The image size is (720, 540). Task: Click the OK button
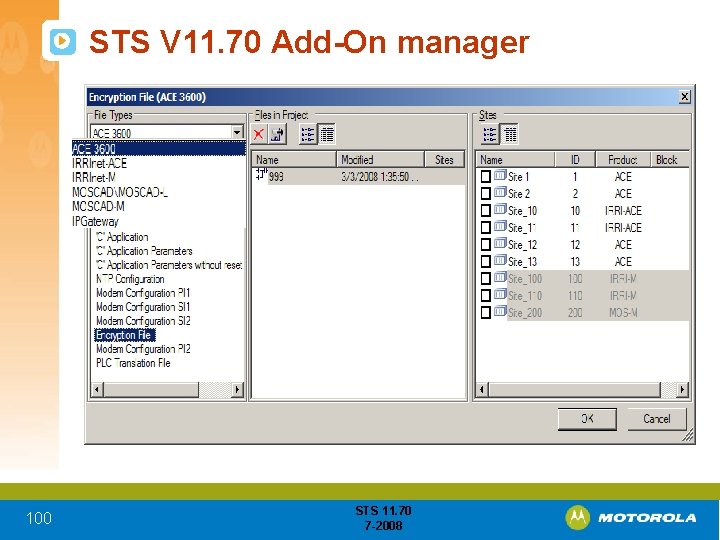tap(587, 419)
